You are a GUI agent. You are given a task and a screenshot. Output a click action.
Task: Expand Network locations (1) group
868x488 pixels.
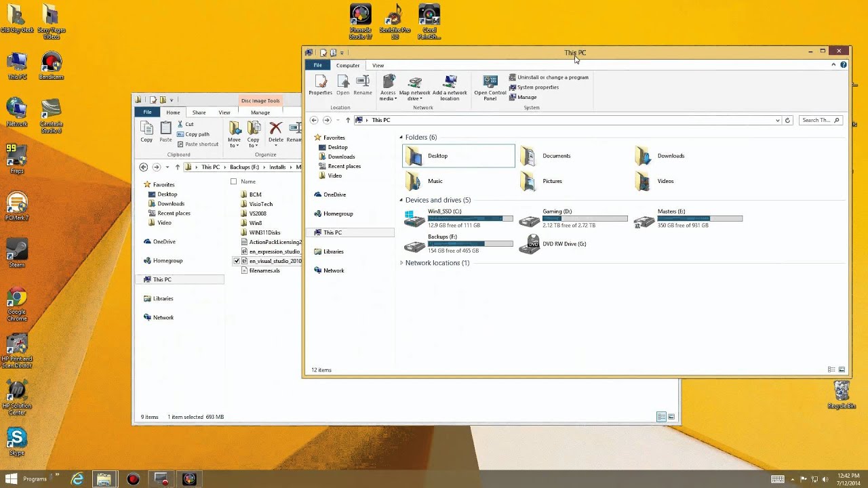point(401,263)
